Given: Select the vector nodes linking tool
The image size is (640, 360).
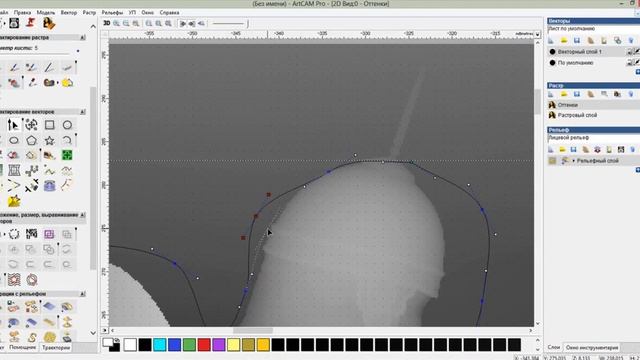Looking at the screenshot, I should tap(31, 170).
